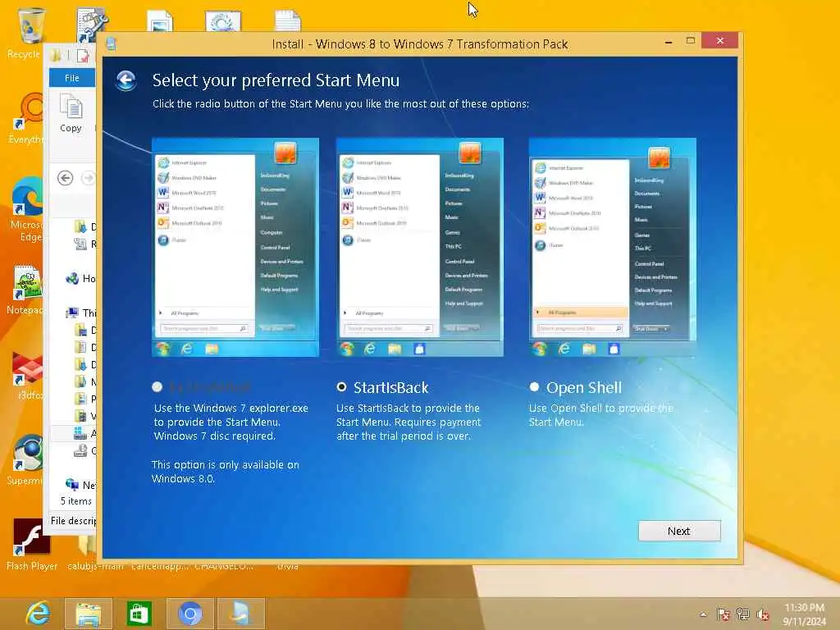Click the Explorer title bar folder icon
The image size is (840, 630).
[x=55, y=55]
